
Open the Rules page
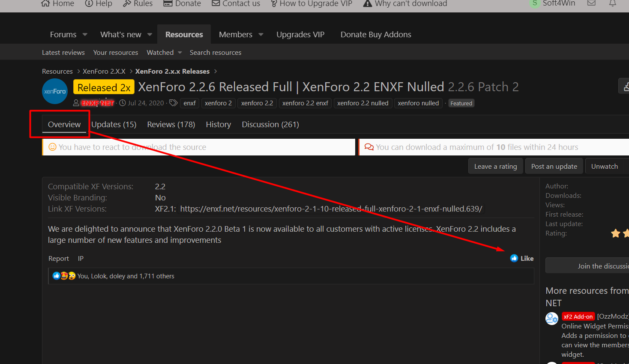138,3
